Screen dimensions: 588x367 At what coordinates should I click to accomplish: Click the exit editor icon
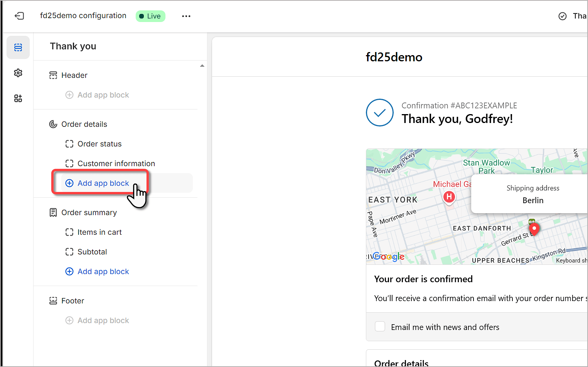[19, 16]
